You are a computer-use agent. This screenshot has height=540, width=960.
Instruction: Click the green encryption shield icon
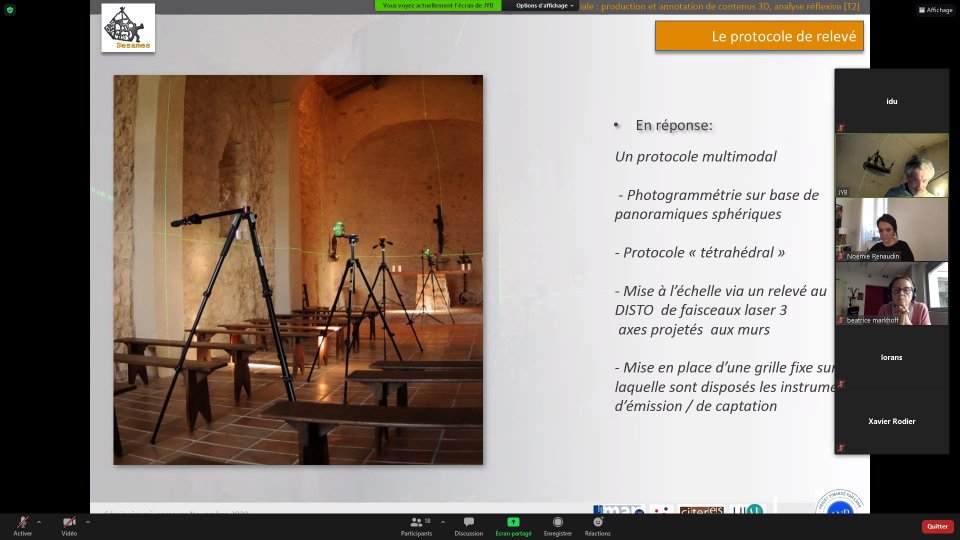[10, 10]
